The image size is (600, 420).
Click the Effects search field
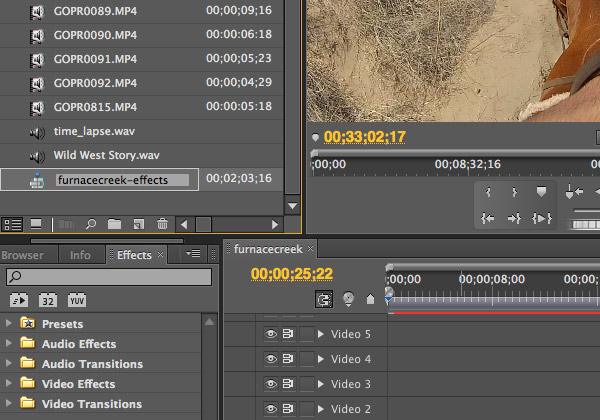[x=109, y=277]
